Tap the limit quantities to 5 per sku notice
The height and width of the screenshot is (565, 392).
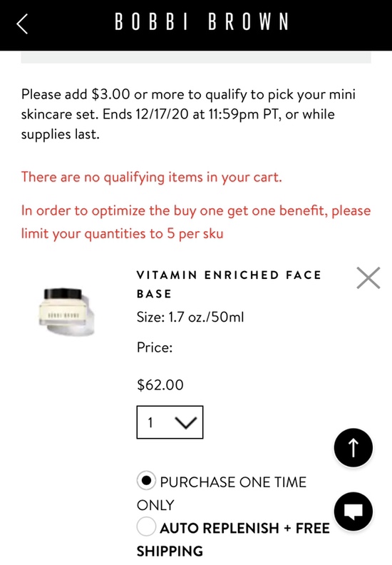pos(196,222)
